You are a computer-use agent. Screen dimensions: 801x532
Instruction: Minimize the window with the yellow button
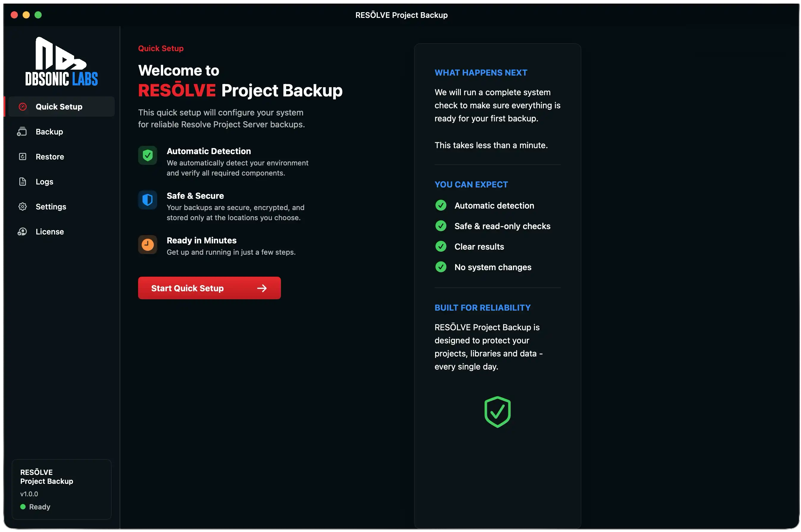point(26,15)
